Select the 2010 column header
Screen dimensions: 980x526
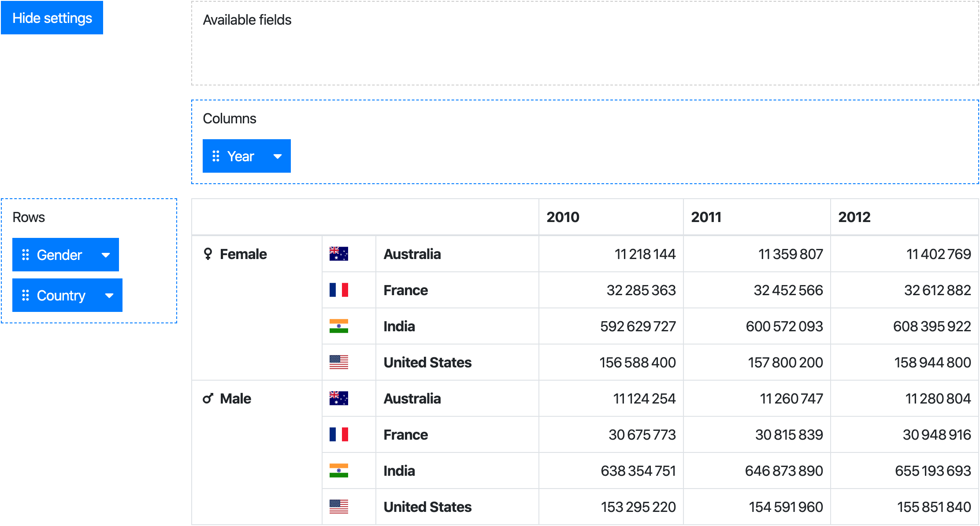[x=563, y=217]
